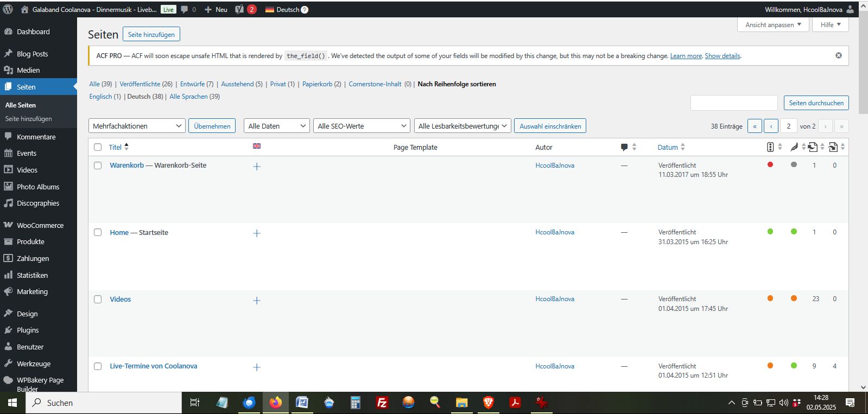Click the current page number field

click(x=789, y=126)
